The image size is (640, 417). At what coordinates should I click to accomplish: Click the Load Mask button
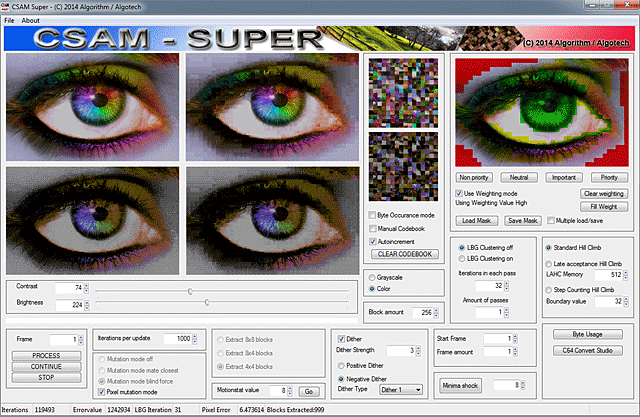476,221
